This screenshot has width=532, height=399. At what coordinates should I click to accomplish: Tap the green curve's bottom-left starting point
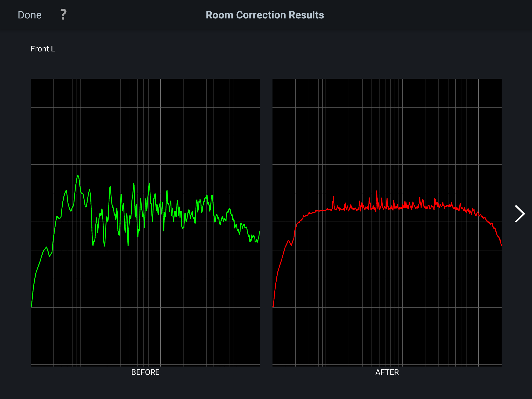coord(31,307)
